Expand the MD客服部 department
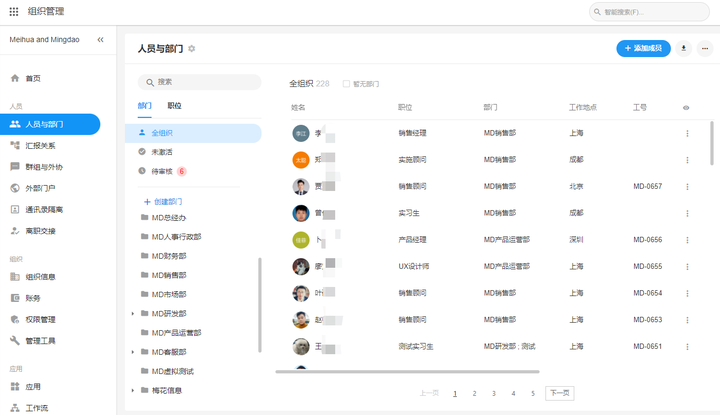Screen dimensions: 720x415 pos(133,352)
